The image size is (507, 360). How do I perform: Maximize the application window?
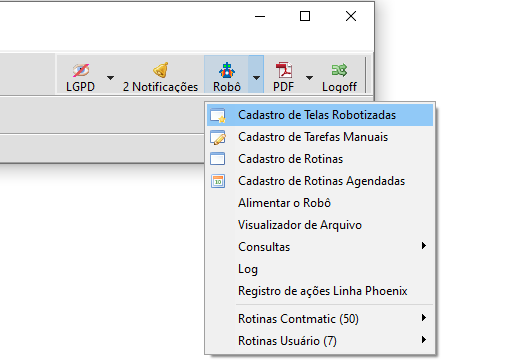point(305,16)
